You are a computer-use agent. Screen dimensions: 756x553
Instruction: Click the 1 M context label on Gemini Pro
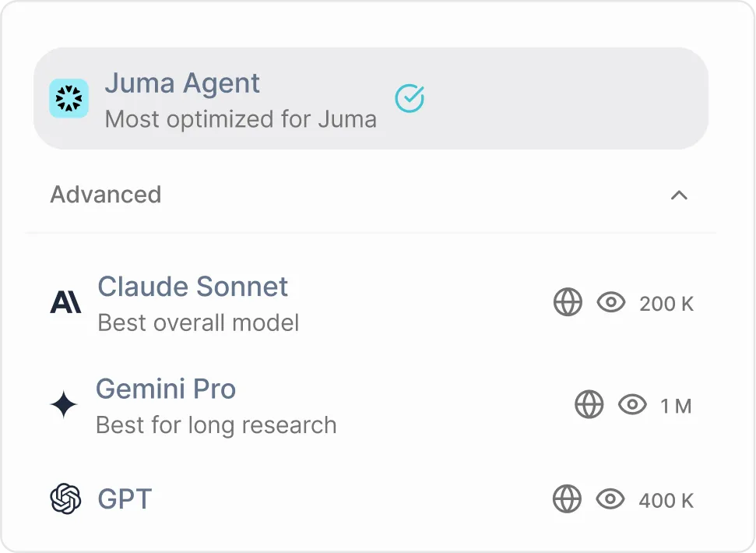pos(675,404)
